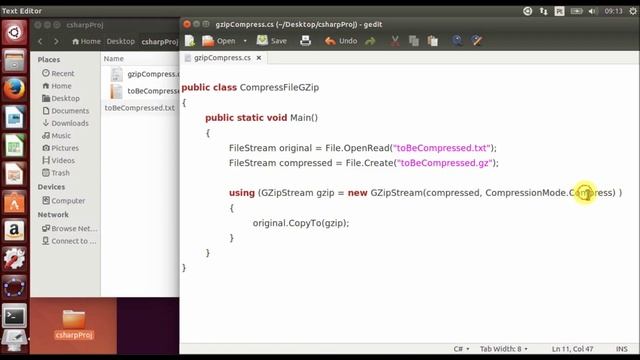Click the INS insert mode indicator
This screenshot has width=640, height=360.
click(622, 349)
